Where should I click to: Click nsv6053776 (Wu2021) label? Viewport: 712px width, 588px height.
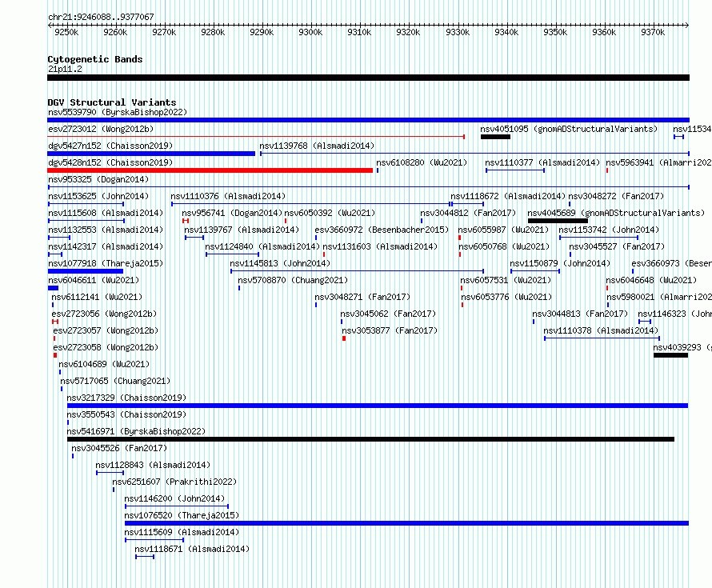pyautogui.click(x=506, y=297)
